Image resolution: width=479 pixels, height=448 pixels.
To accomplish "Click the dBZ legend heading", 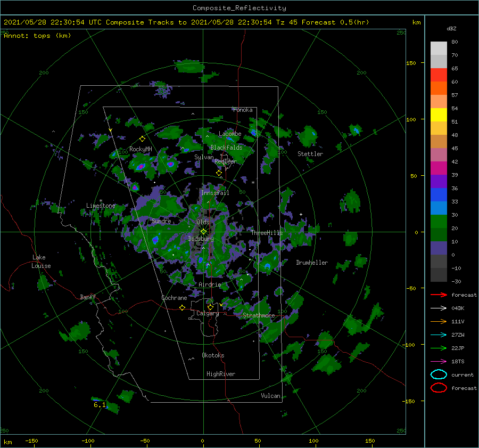I will click(451, 28).
